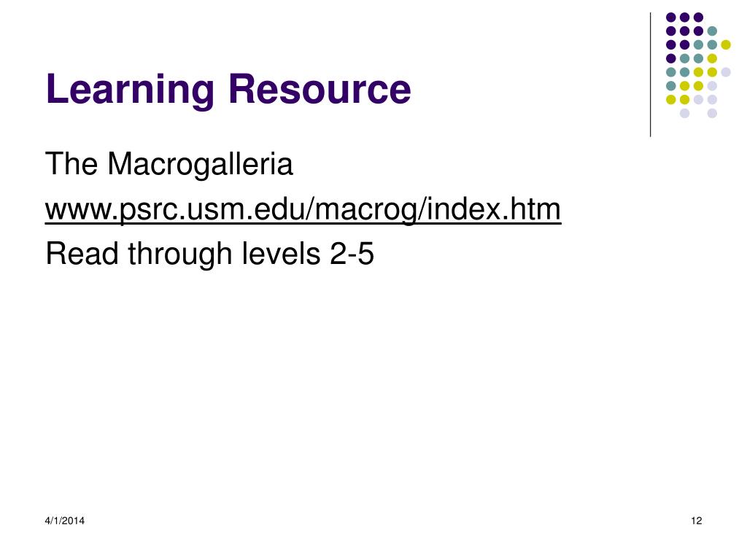
Task: Select the text The Macrogalleria
Action: click(169, 164)
